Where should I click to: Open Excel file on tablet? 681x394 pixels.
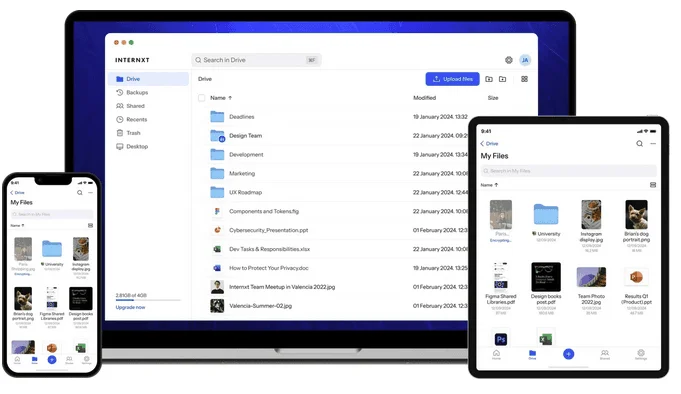coord(545,339)
